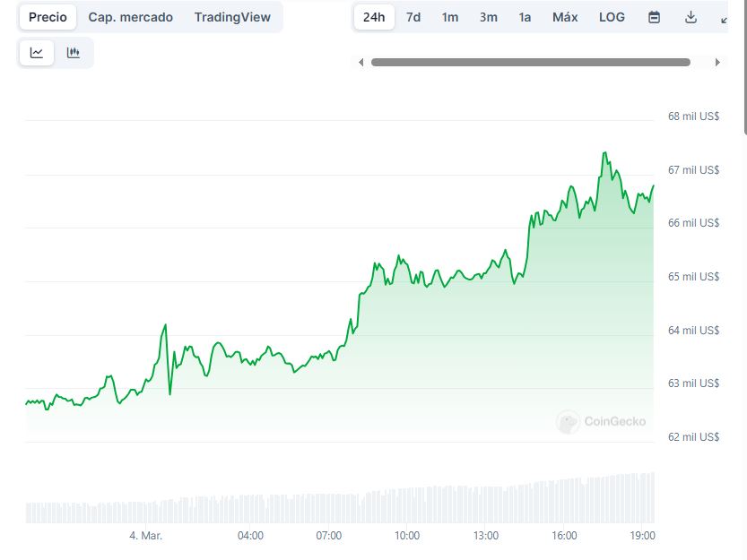This screenshot has height=560, width=747.
Task: Switch to candlestick chart view icon
Action: click(74, 52)
